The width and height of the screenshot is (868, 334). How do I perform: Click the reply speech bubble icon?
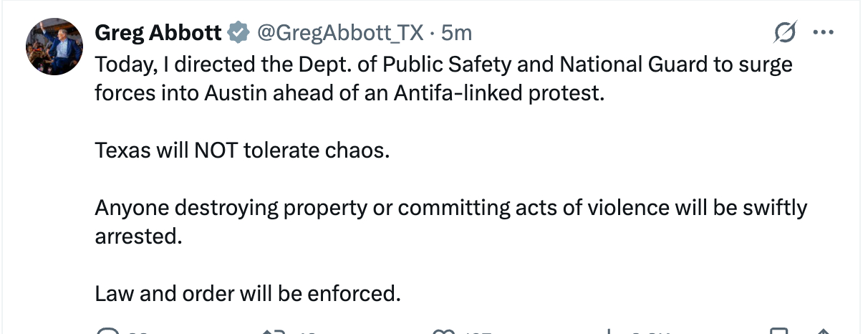click(x=107, y=331)
